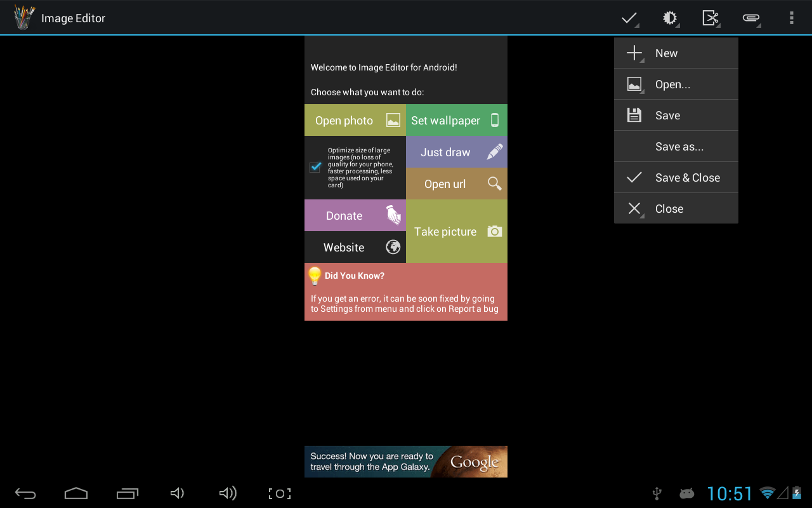Click the checkmark apply icon in toolbar
Screen dimensions: 812x508
(629, 18)
